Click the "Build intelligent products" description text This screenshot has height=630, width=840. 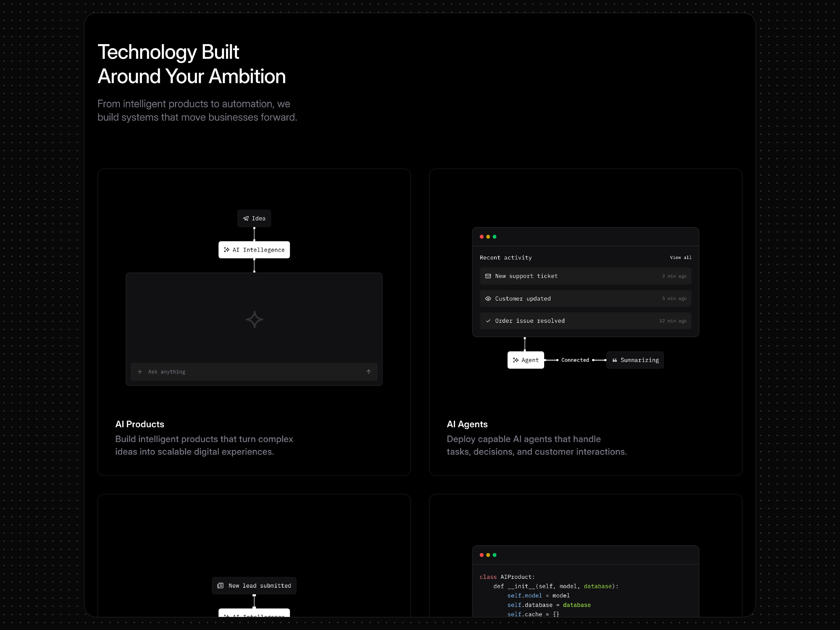[204, 445]
